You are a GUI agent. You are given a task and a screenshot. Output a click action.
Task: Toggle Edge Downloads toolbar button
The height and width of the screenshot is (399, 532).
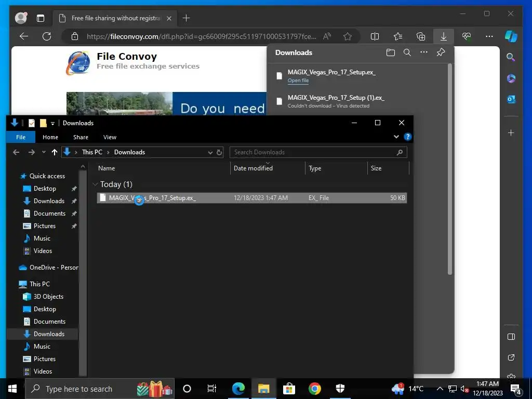tap(444, 36)
